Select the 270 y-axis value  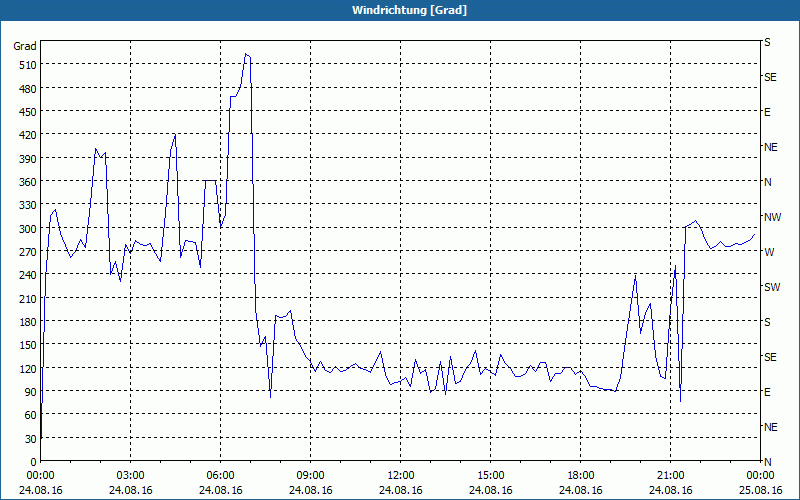pos(28,252)
